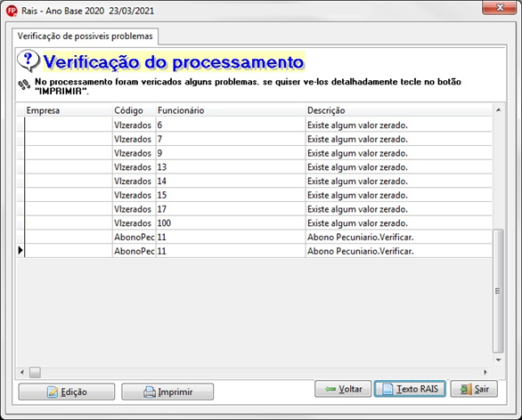Click the vertical scrollbar up arrow
The image size is (522, 420).
[x=498, y=109]
